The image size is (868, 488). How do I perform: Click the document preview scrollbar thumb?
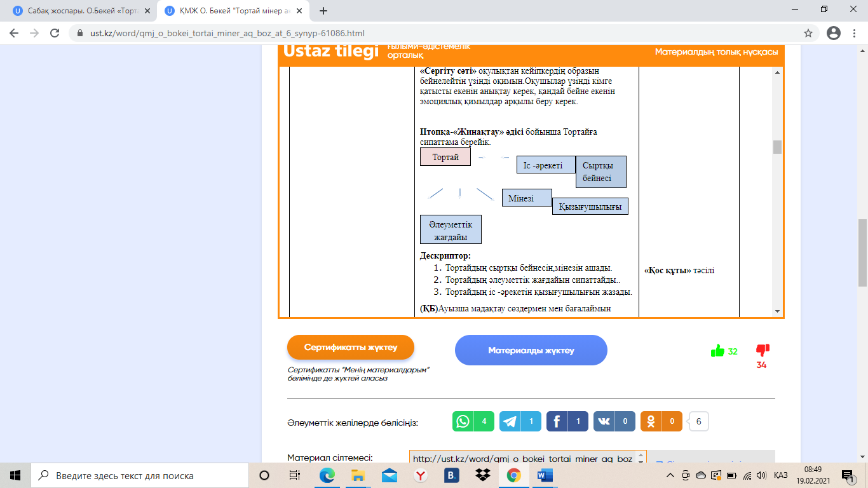[777, 147]
